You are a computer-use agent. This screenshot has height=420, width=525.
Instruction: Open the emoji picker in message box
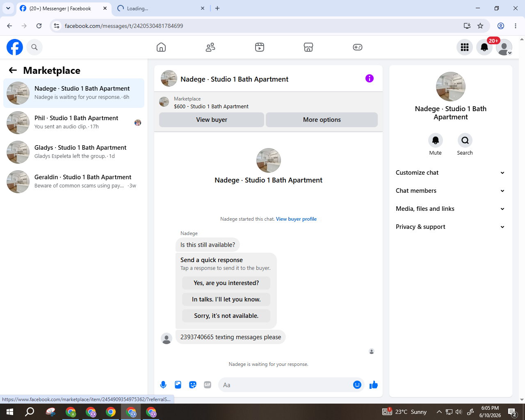point(357,385)
